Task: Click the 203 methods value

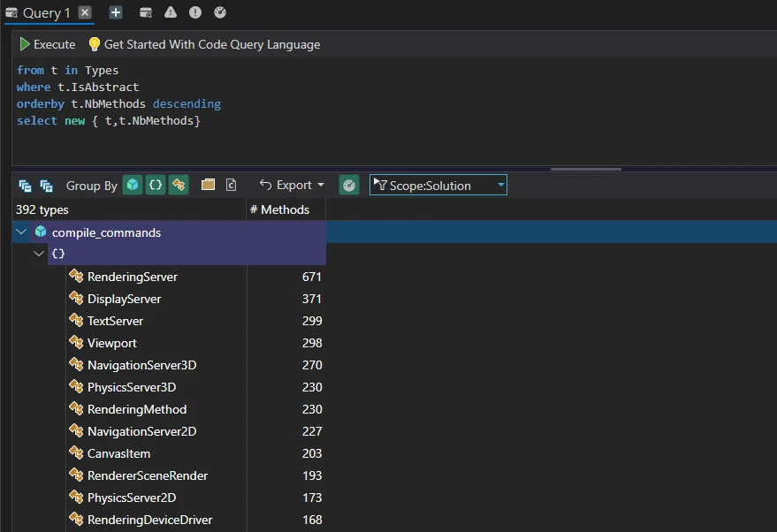Action: [x=312, y=453]
